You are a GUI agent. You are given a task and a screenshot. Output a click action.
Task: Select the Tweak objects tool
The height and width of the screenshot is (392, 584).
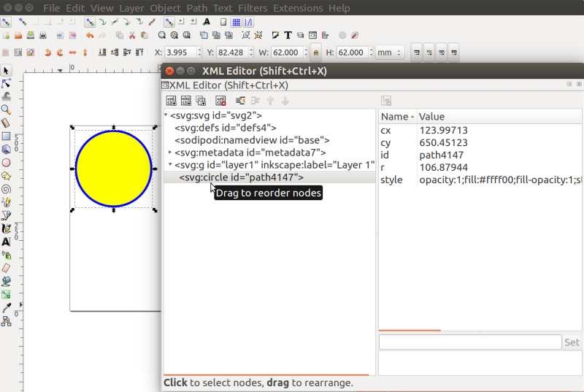(x=6, y=97)
